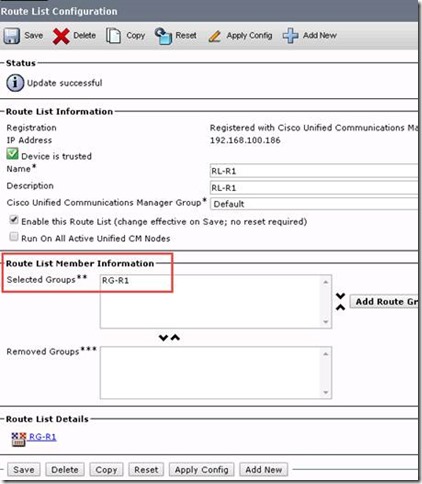Move selected group down with arrow beside Selected Groups
The height and width of the screenshot is (484, 422).
click(340, 296)
